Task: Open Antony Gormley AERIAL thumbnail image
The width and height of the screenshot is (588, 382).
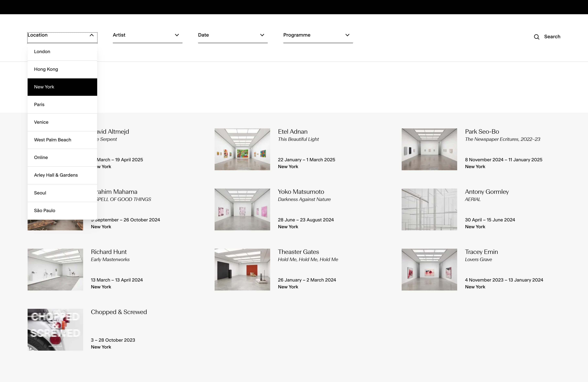Action: click(x=429, y=209)
